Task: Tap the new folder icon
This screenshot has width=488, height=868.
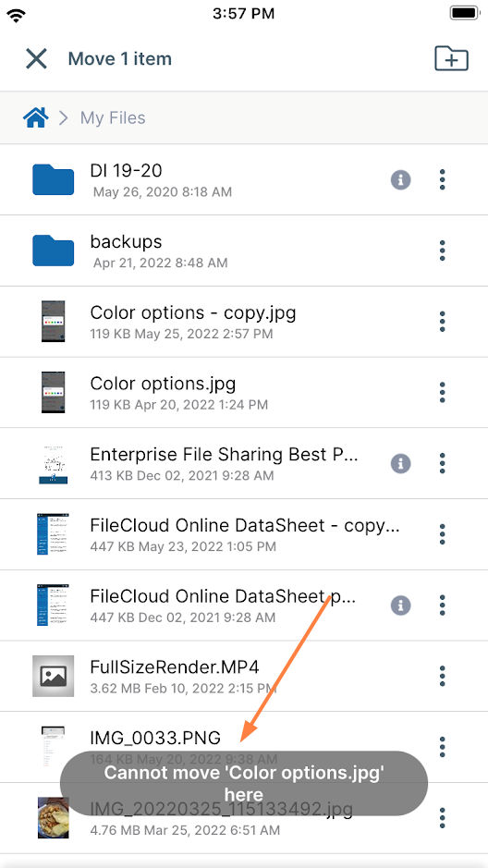Action: 451,58
